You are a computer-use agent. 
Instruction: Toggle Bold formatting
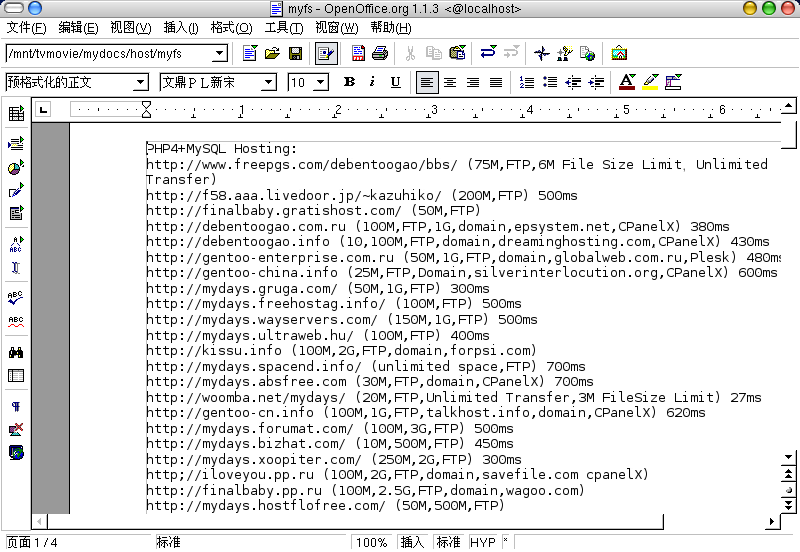point(349,82)
